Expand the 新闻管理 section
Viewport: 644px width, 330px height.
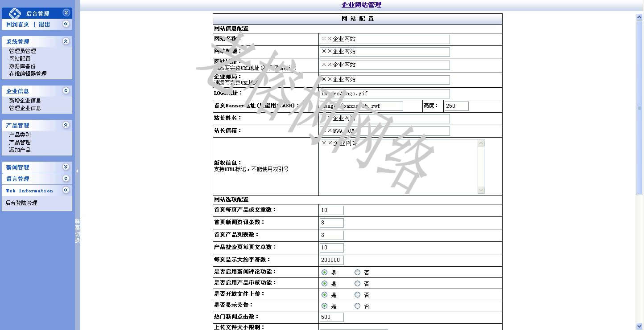coord(66,167)
